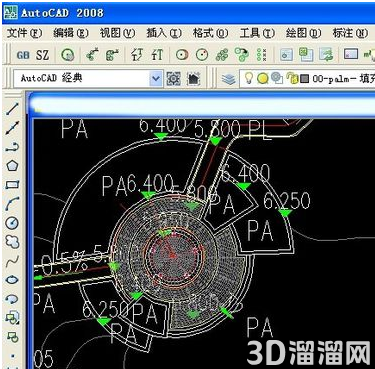Click the text flip icon with down arrow

pos(137,55)
